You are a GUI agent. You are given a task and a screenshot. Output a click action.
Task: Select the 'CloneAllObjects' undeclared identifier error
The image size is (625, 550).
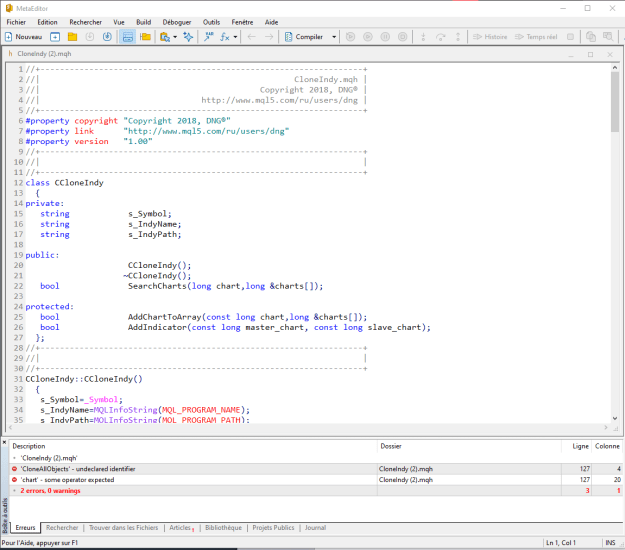pos(315,469)
